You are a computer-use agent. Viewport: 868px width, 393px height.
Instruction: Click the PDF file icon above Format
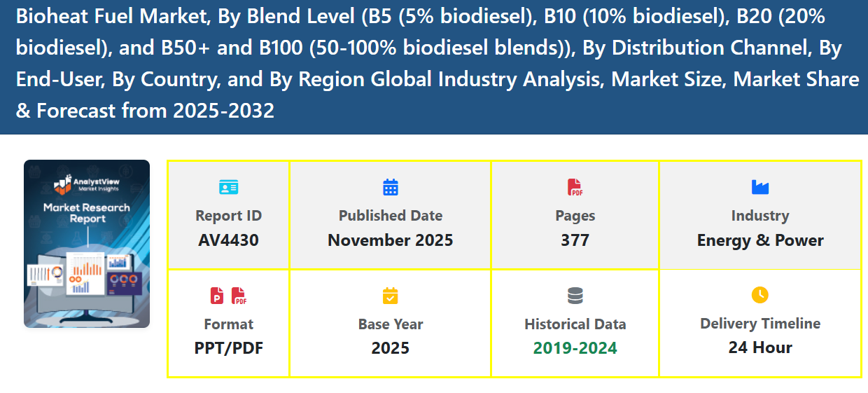pos(239,296)
